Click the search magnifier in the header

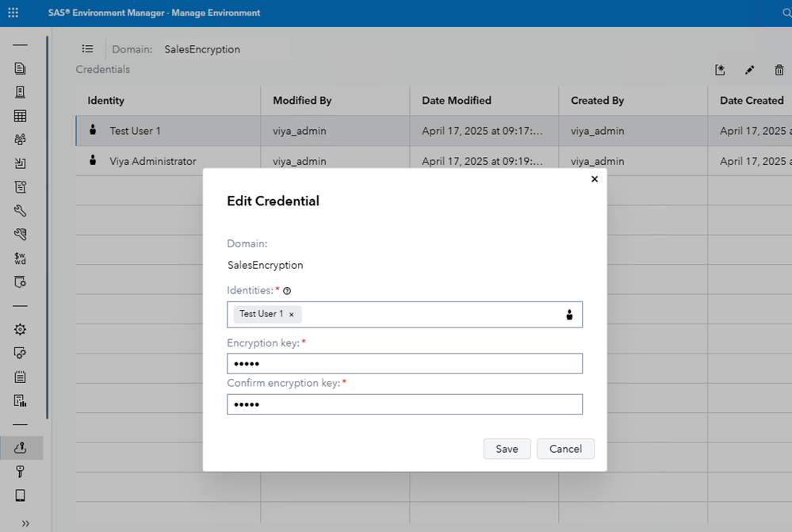point(786,13)
